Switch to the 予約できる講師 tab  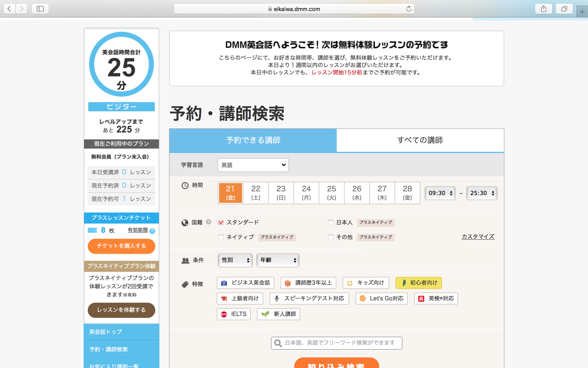(x=253, y=141)
